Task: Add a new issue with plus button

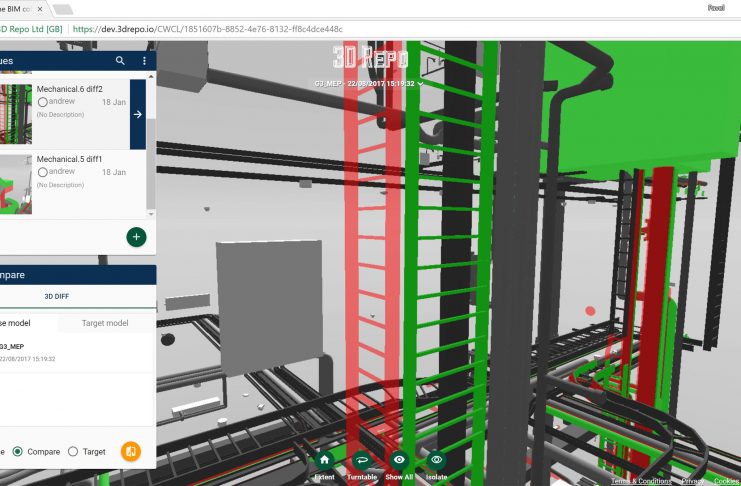Action: 137,237
